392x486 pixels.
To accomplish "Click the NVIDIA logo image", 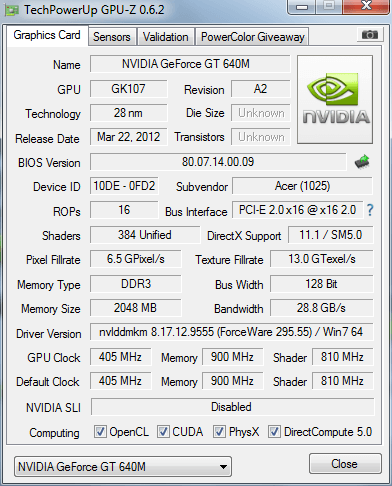I will pos(335,100).
